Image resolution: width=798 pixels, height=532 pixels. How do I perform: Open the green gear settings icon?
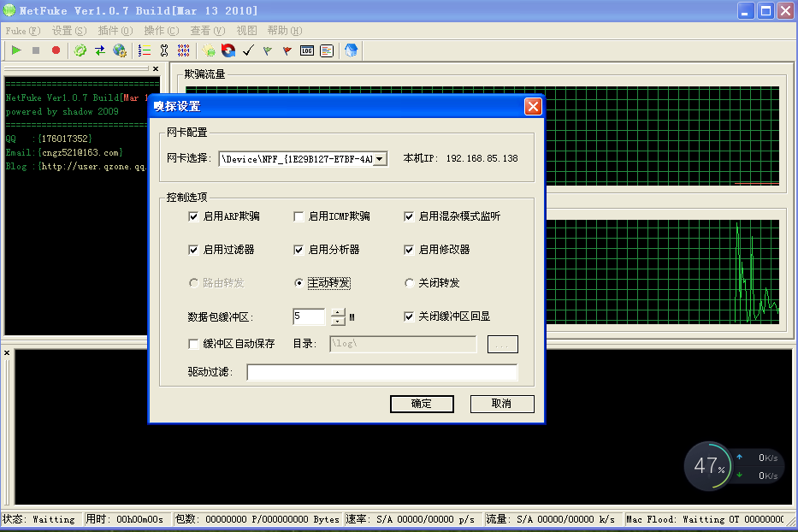click(x=80, y=50)
